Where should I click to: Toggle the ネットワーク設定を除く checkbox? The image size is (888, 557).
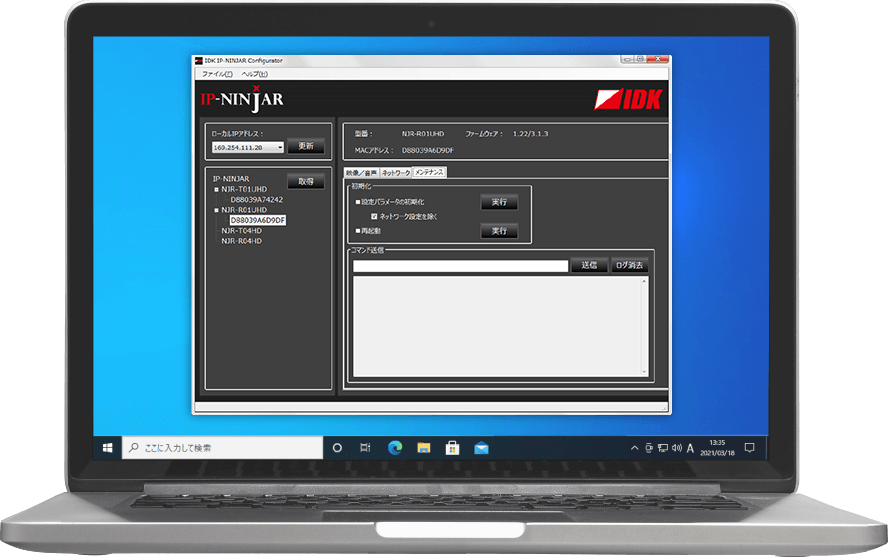coord(374,216)
